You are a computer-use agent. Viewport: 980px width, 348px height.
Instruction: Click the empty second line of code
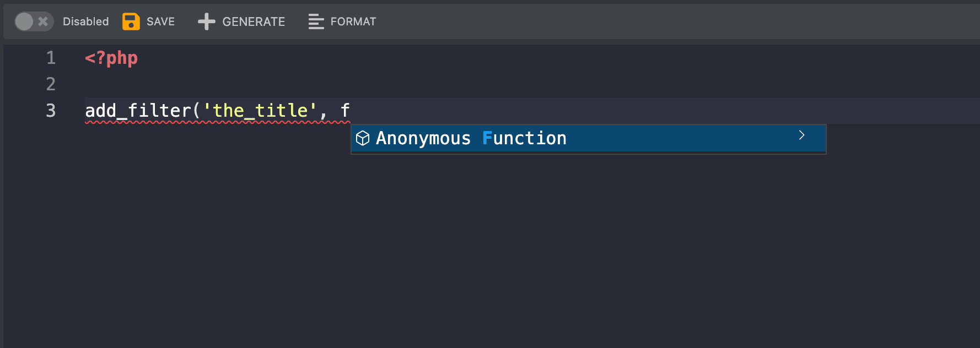[x=331, y=84]
